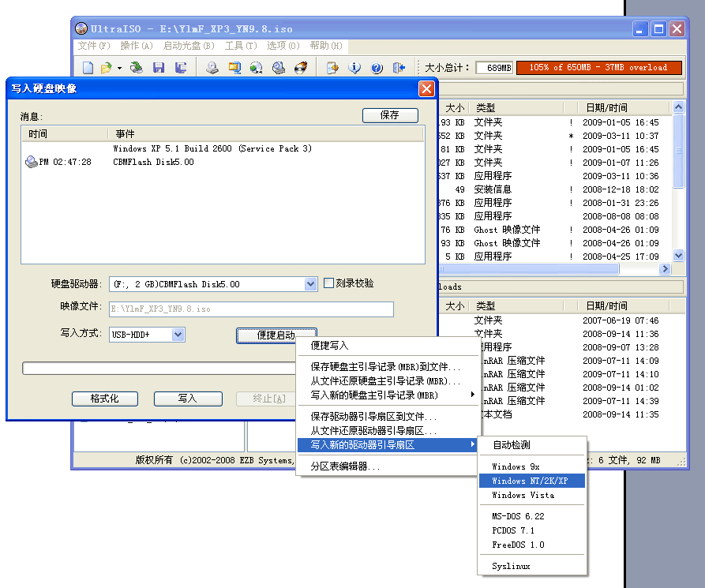The width and height of the screenshot is (705, 588).
Task: Sort by upper 日期/时间 column header
Action: (624, 108)
